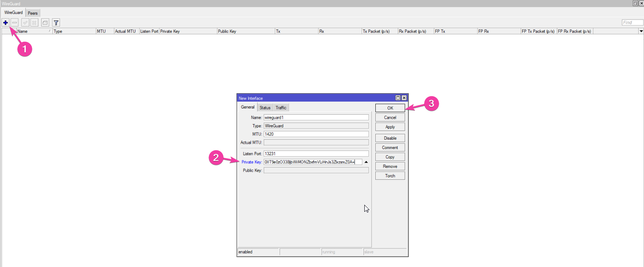The height and width of the screenshot is (267, 644).
Task: Click the Listen Port column header
Action: coord(149,31)
